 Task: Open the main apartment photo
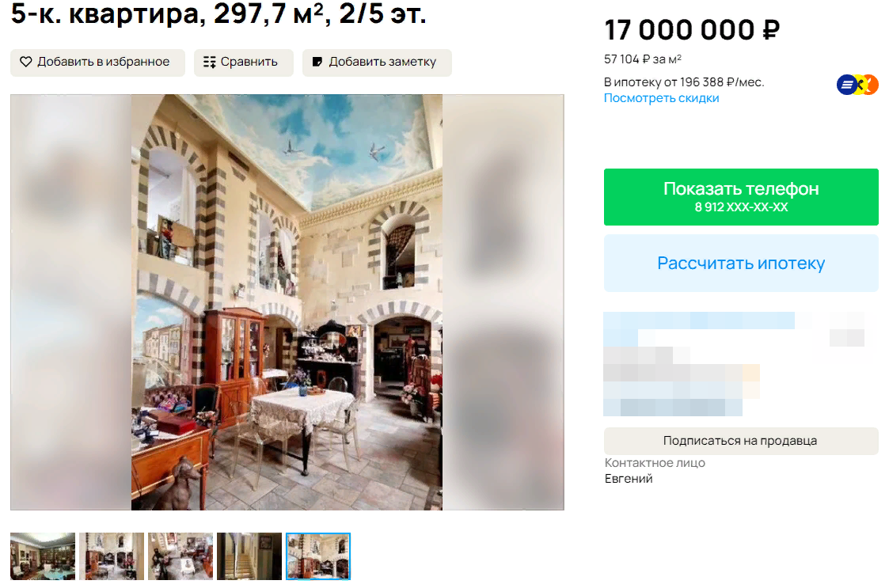[287, 302]
